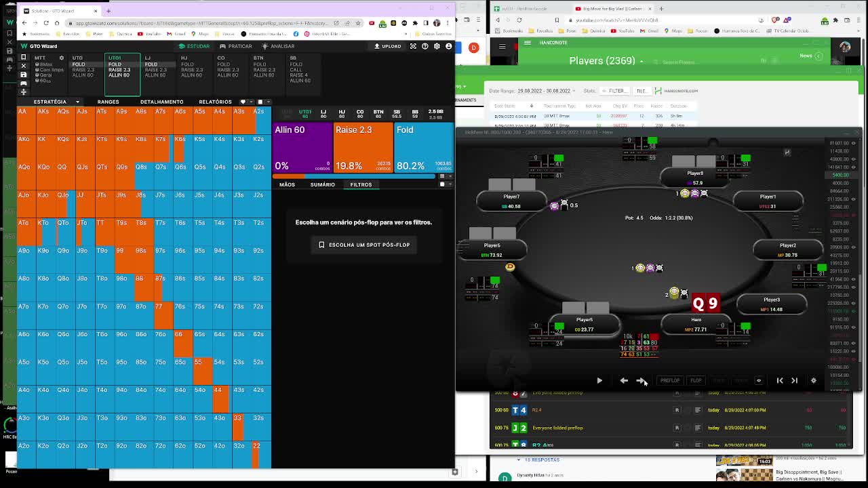This screenshot has width=868, height=488.
Task: Switch to the MÃOS tab
Action: click(x=287, y=184)
